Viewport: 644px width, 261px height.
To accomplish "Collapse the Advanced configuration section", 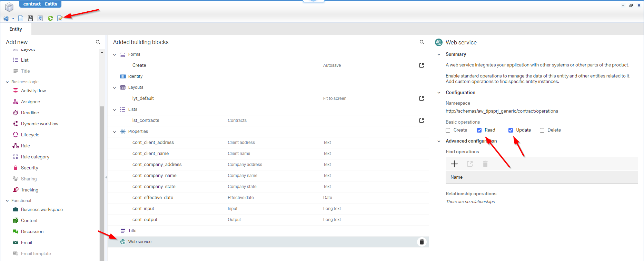I will tap(439, 141).
